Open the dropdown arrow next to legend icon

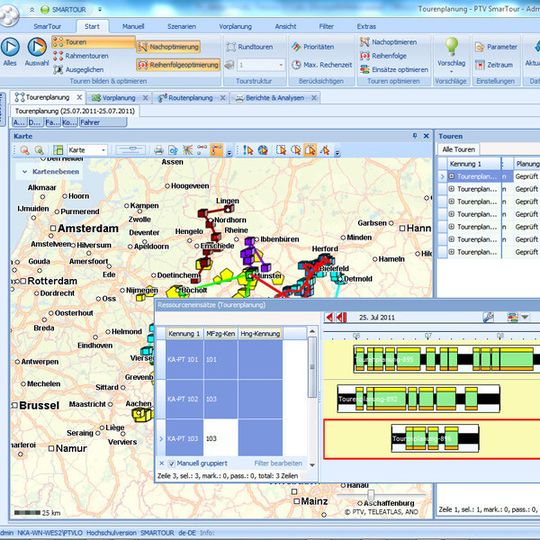(525, 317)
